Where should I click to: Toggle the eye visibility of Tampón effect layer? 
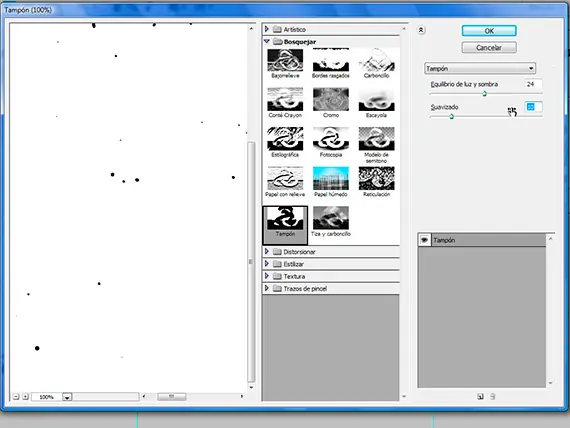point(424,240)
